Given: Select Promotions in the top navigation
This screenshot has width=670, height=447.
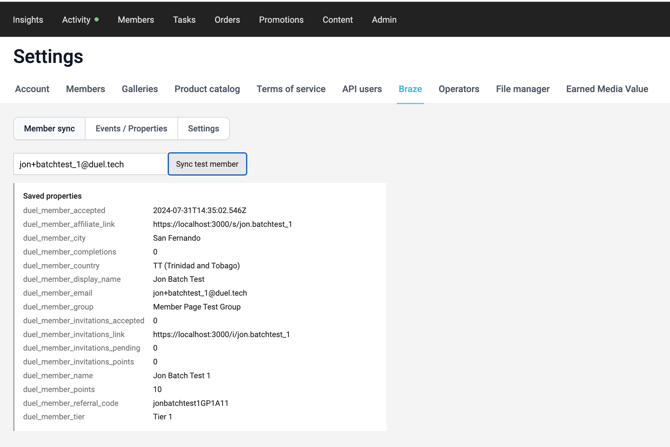Looking at the screenshot, I should click(281, 20).
